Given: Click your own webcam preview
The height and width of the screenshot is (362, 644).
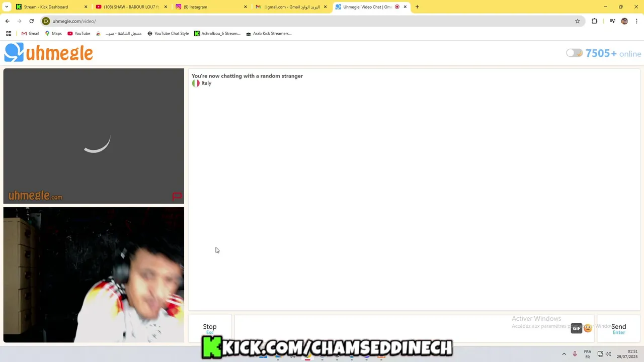Looking at the screenshot, I should pyautogui.click(x=94, y=275).
